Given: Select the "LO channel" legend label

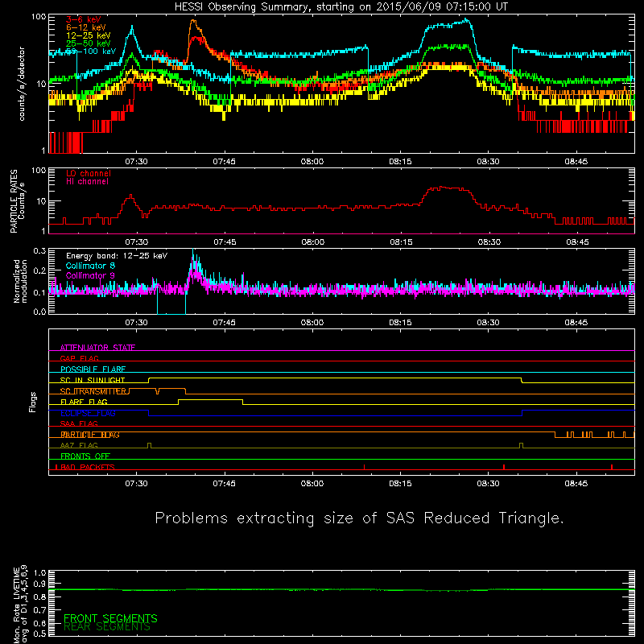Looking at the screenshot, I should coord(89,173).
